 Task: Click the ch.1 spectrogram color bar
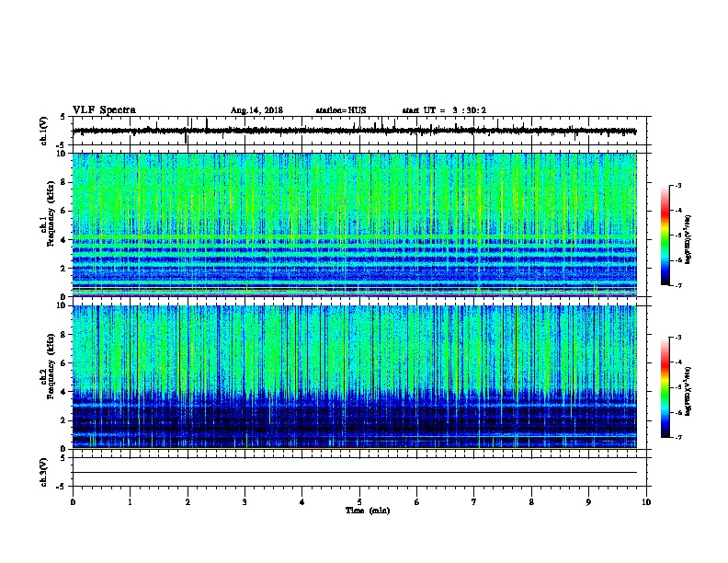665,236
